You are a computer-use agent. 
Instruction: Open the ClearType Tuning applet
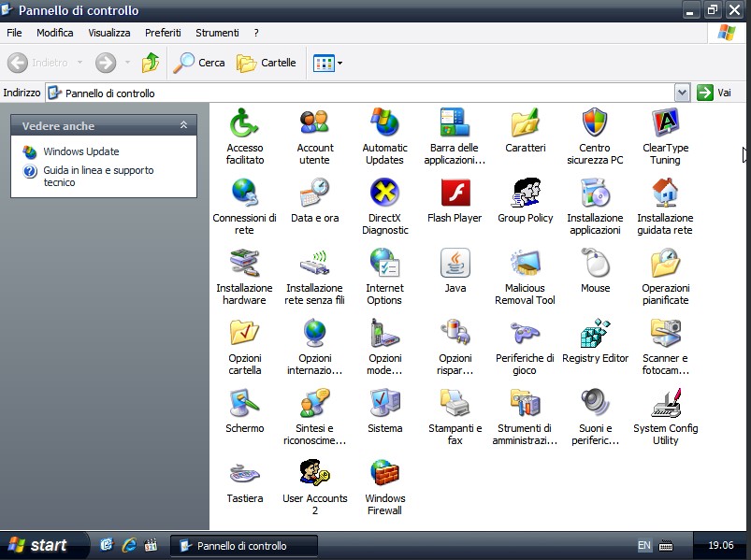pos(665,136)
